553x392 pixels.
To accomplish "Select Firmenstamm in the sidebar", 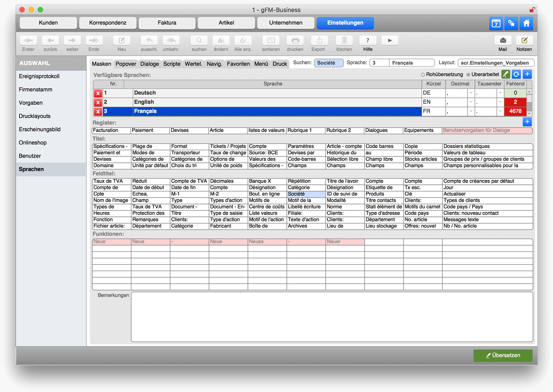I will (35, 90).
